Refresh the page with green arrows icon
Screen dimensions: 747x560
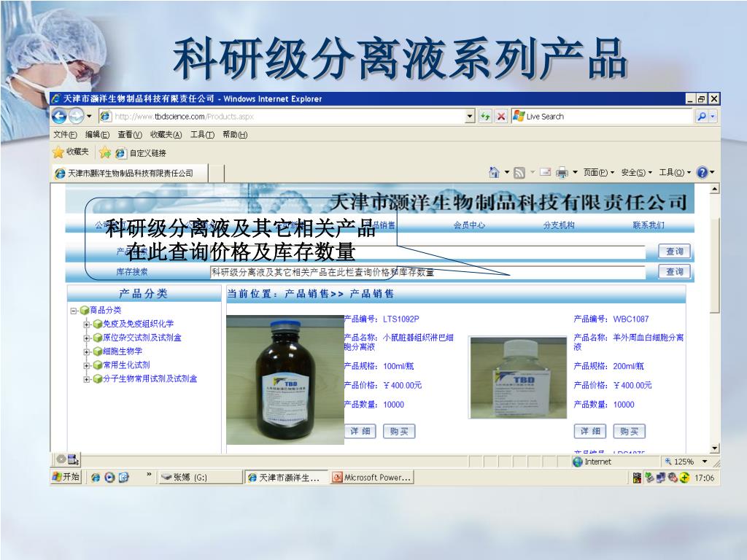tap(485, 116)
